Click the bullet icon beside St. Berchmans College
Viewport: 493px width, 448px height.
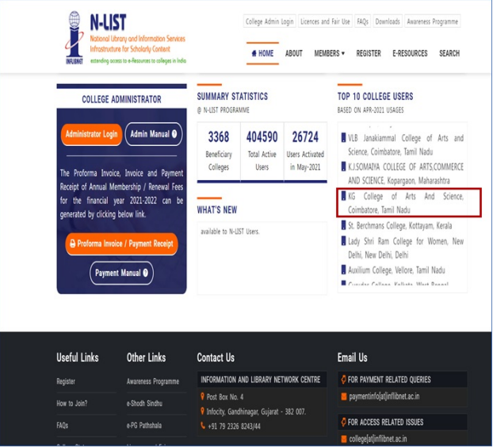343,225
